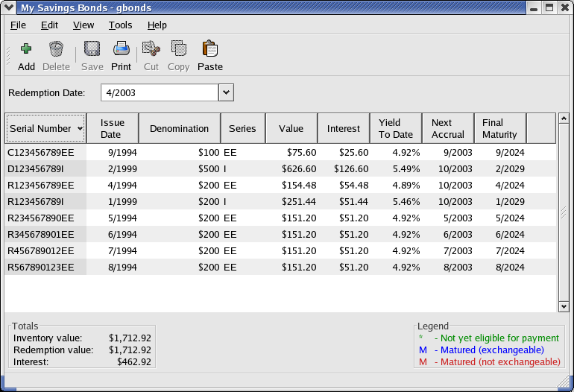Click the 2/2029 final maturity cell
This screenshot has width=574, height=392.
510,169
